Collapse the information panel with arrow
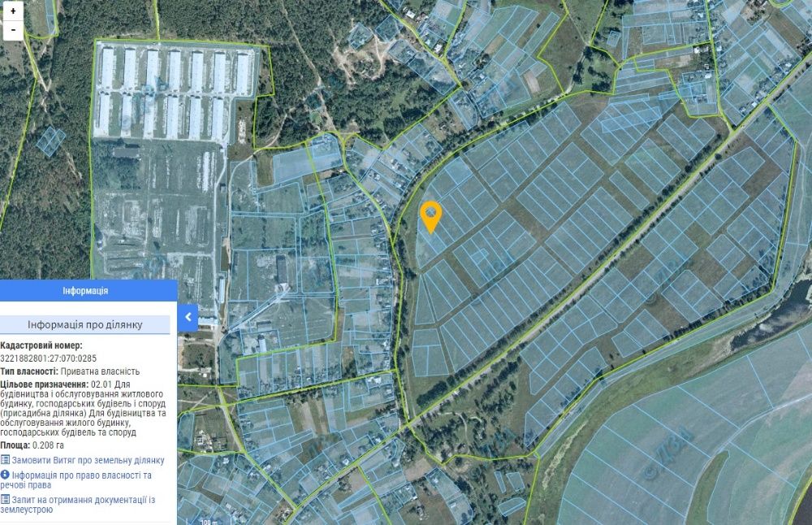Viewport: 812px width, 525px height. (x=188, y=317)
